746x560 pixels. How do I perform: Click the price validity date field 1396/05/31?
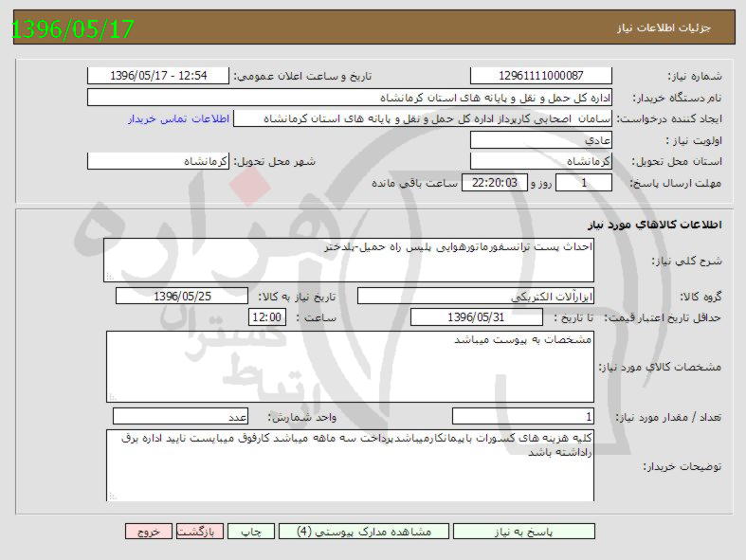tap(464, 317)
